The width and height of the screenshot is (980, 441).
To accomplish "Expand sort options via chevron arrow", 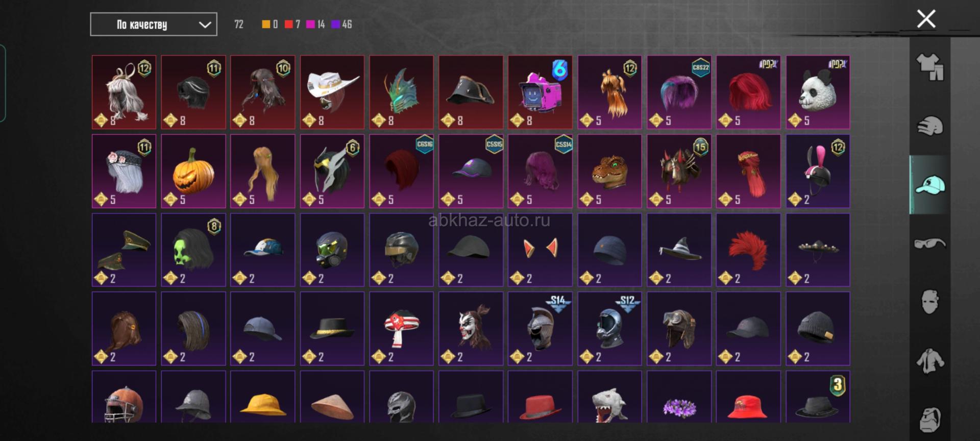I will pos(205,24).
